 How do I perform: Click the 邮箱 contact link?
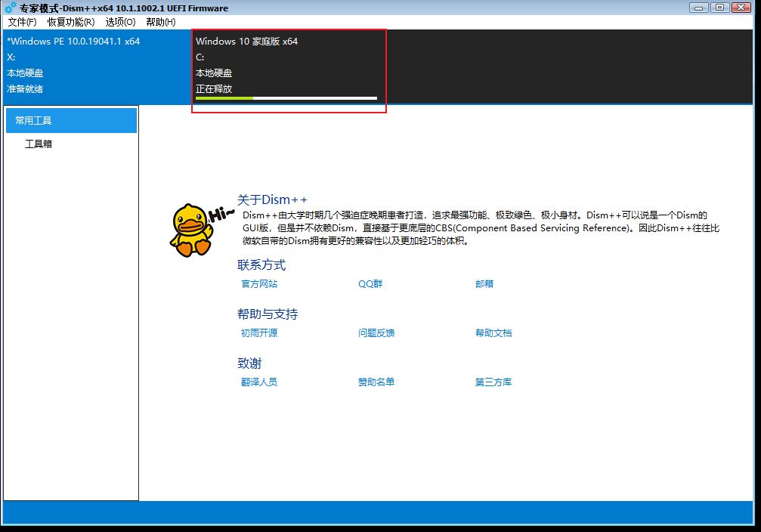point(484,284)
